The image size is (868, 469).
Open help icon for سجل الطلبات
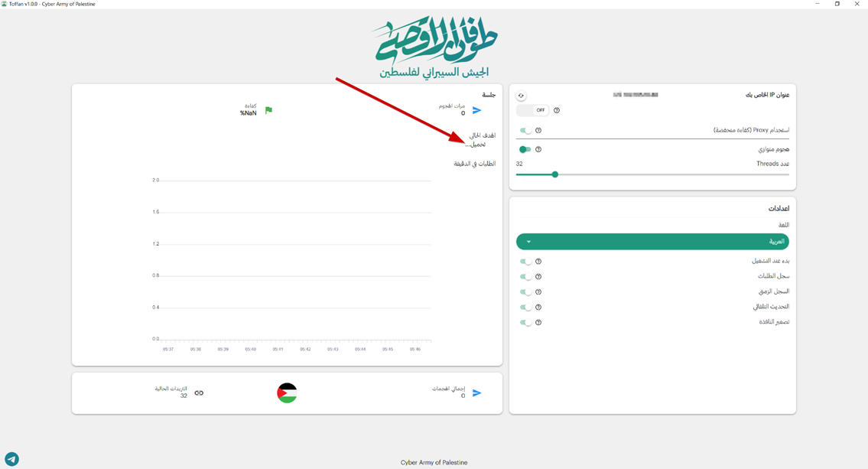coord(538,277)
